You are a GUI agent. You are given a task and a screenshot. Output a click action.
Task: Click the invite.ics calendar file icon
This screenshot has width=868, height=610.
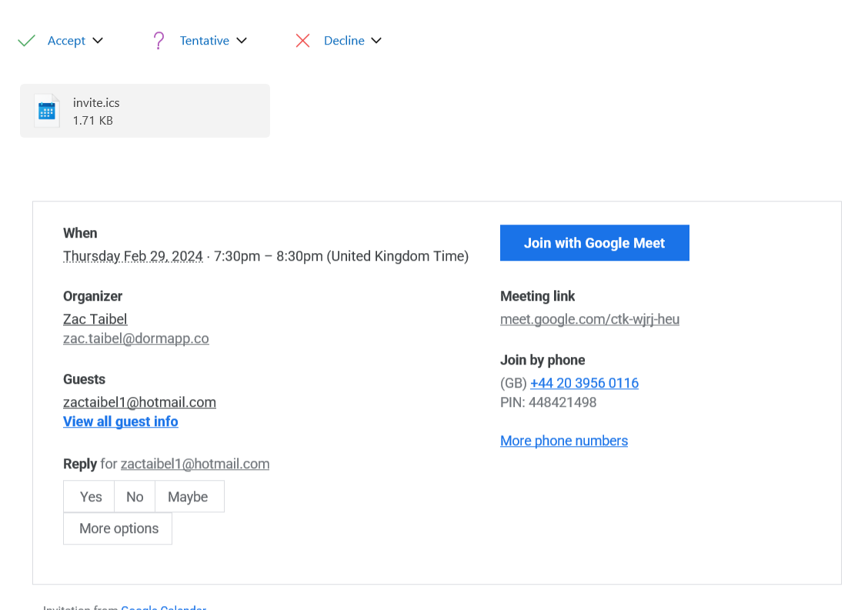pyautogui.click(x=47, y=111)
